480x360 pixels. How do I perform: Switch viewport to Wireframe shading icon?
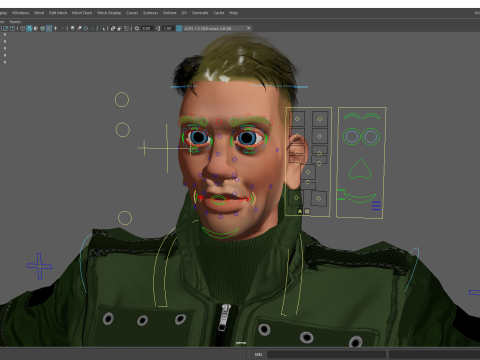click(x=23, y=28)
